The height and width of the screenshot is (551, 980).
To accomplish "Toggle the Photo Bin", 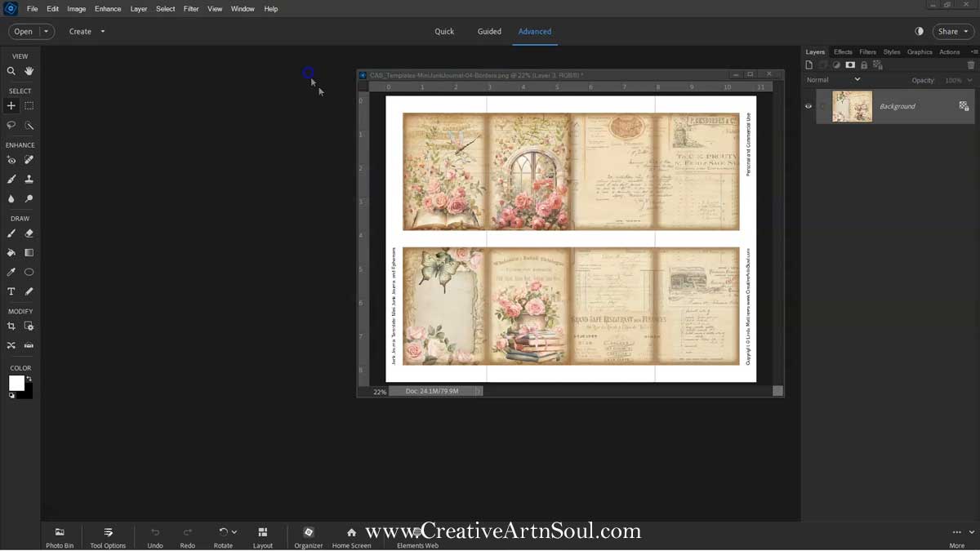I will pyautogui.click(x=60, y=537).
